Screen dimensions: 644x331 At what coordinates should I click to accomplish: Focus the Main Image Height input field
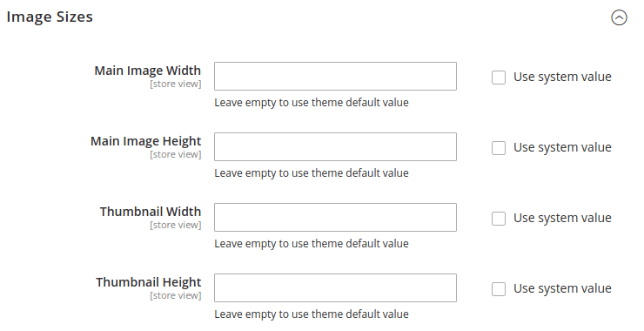(x=335, y=147)
